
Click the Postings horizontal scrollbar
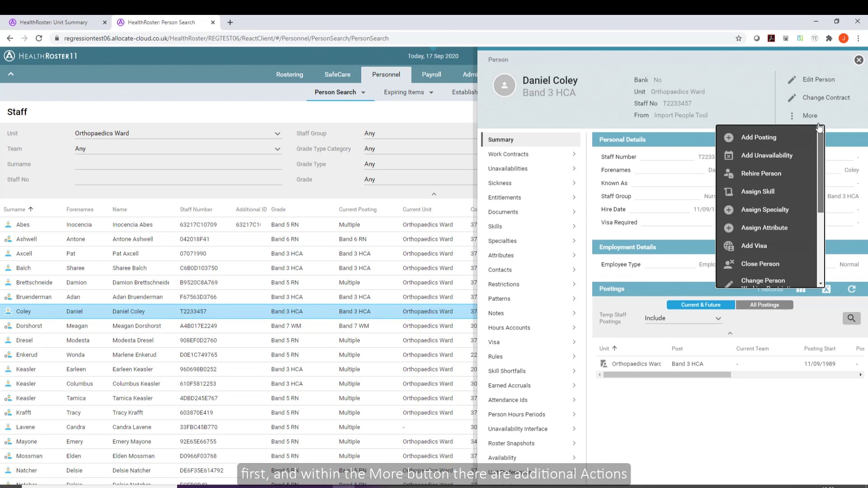click(x=667, y=375)
